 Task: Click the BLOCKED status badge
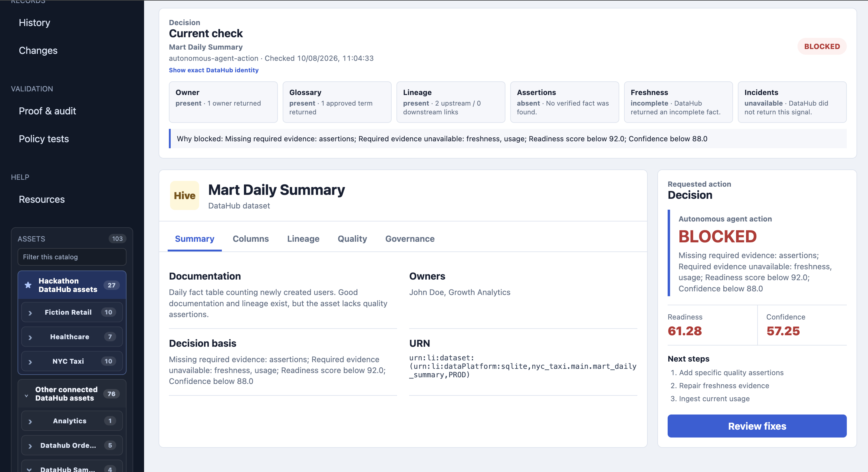(822, 47)
